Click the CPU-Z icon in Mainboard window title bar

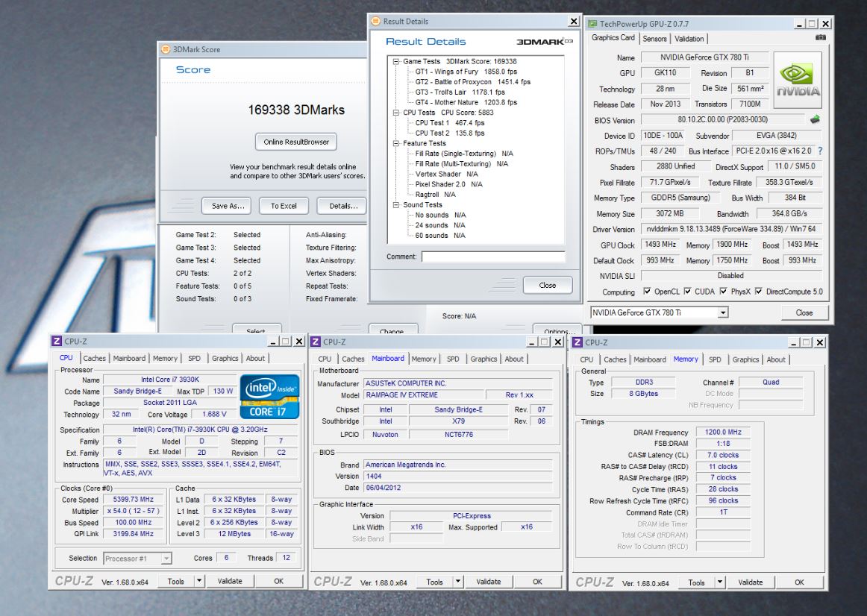(x=316, y=342)
